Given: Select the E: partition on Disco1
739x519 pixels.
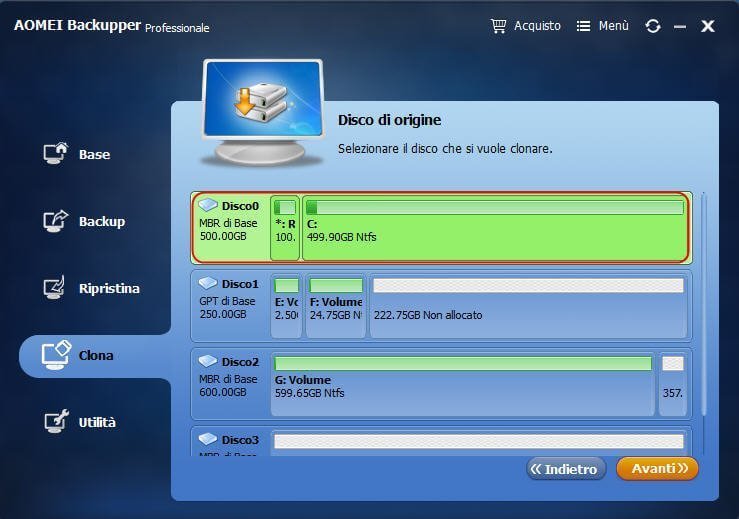Looking at the screenshot, I should 286,305.
